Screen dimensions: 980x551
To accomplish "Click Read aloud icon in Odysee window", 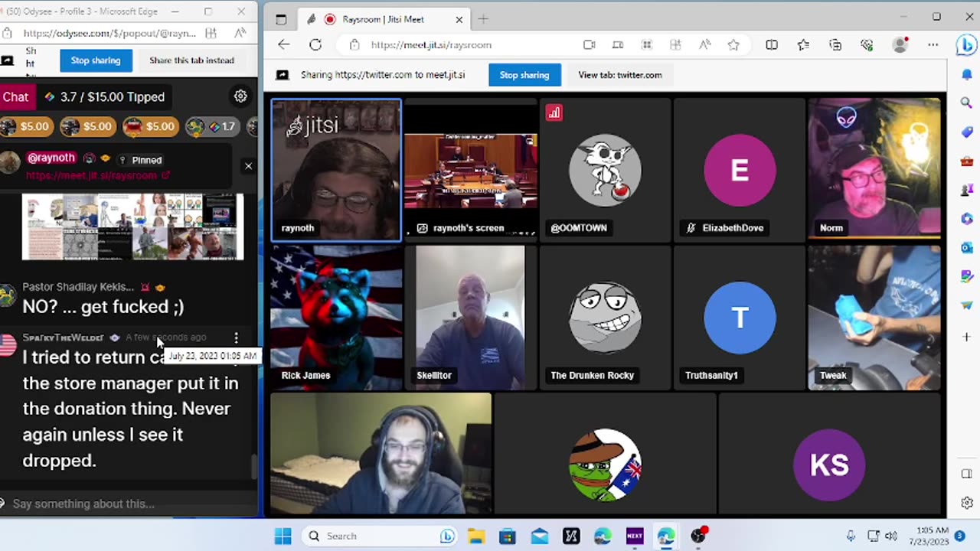I will coord(240,33).
